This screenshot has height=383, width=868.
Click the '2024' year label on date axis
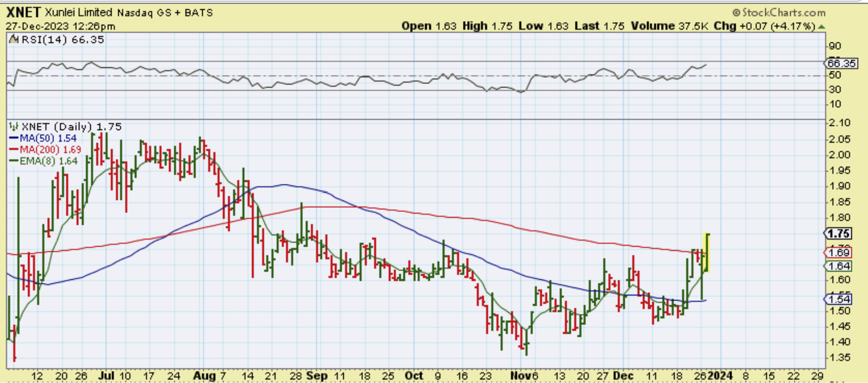pyautogui.click(x=720, y=376)
